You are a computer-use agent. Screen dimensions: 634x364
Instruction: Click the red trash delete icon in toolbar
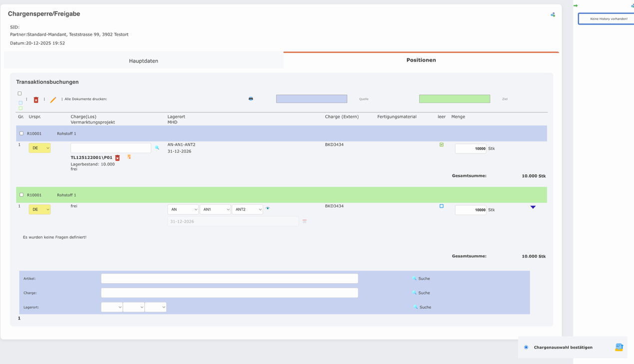[x=36, y=100]
